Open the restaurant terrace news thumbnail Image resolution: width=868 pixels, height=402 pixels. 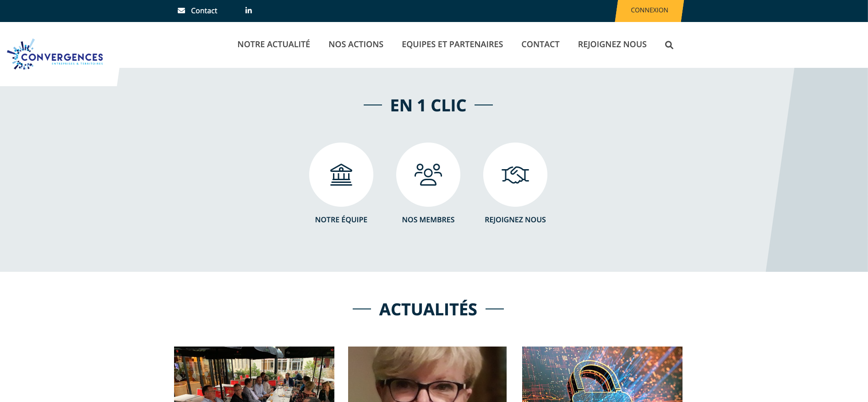(x=254, y=374)
